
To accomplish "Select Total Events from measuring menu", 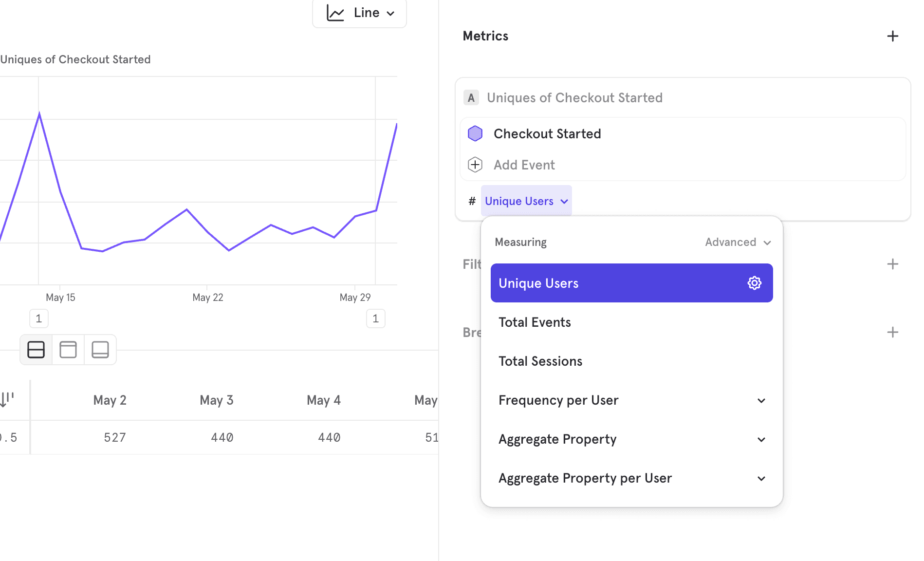I will pyautogui.click(x=535, y=322).
